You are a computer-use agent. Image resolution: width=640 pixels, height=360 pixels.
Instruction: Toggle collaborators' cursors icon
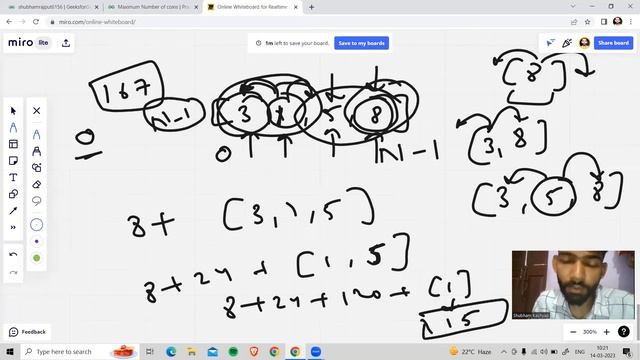coord(551,43)
